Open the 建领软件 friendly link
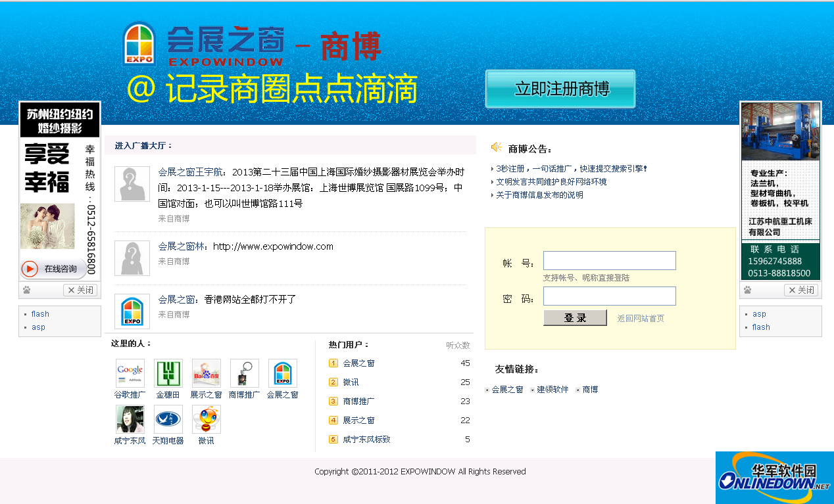This screenshot has width=834, height=504. [552, 390]
